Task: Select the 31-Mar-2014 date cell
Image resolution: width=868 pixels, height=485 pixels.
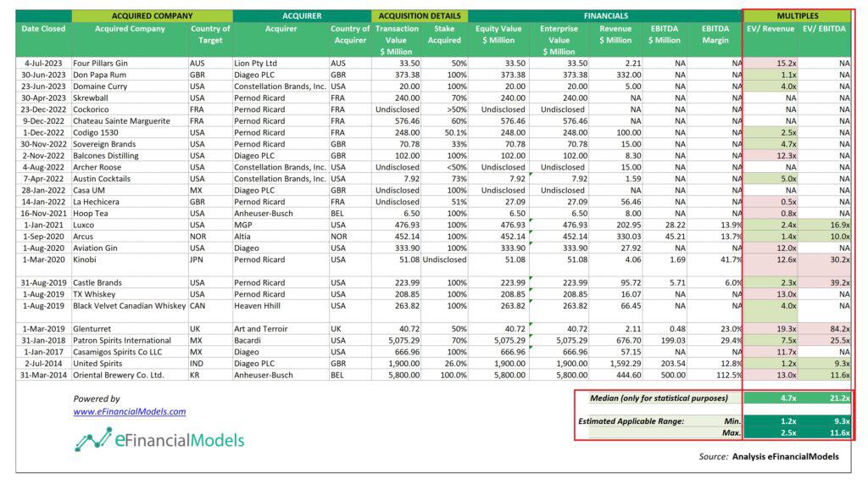Action: click(43, 375)
